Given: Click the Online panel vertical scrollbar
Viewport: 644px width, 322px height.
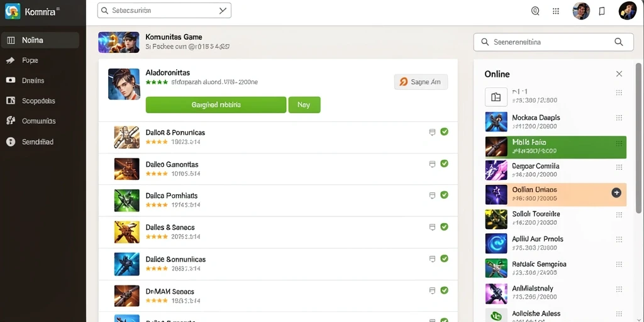Looking at the screenshot, I should coord(638,138).
